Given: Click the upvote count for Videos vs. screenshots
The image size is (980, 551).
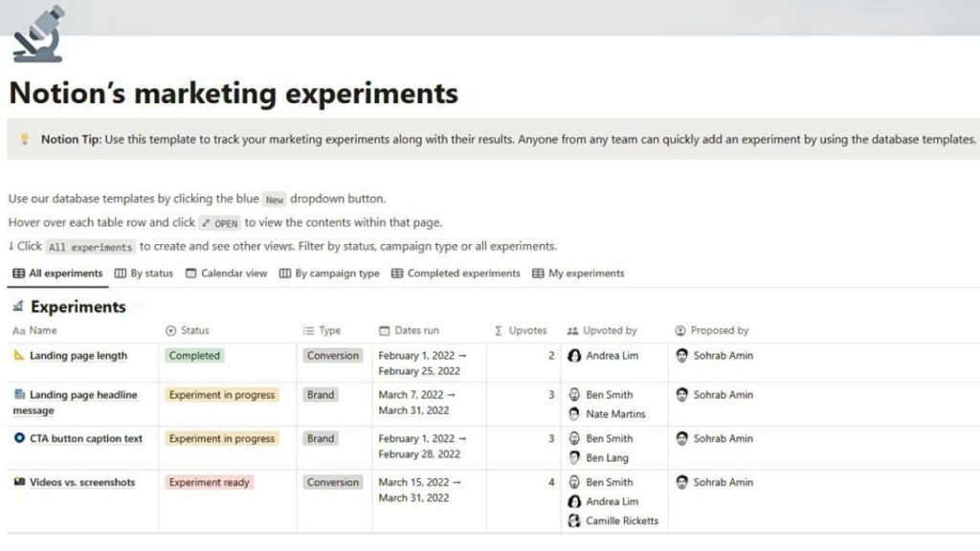Looking at the screenshot, I should [x=551, y=482].
